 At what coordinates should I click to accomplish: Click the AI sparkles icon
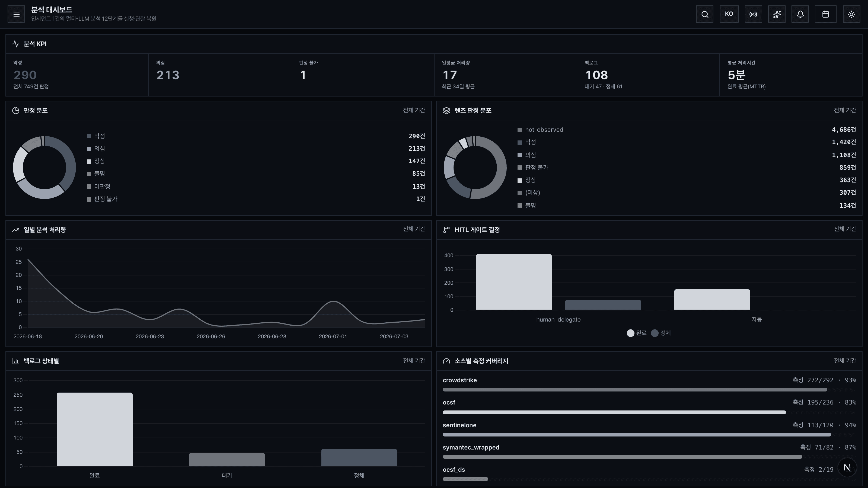777,14
